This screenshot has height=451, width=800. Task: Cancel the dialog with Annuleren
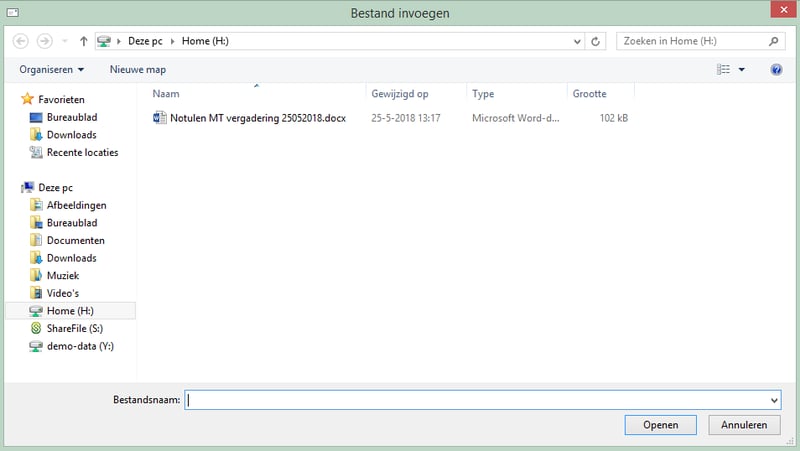pyautogui.click(x=744, y=425)
